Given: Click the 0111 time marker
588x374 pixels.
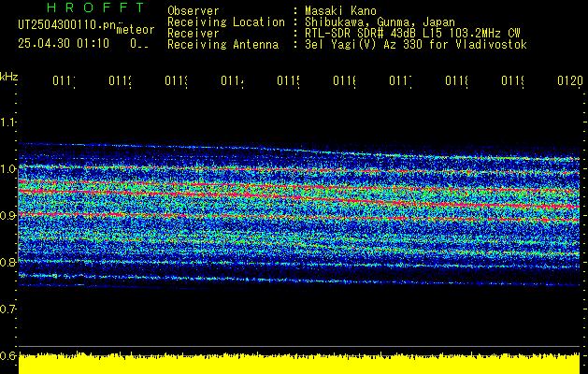Looking at the screenshot, I should [65, 80].
